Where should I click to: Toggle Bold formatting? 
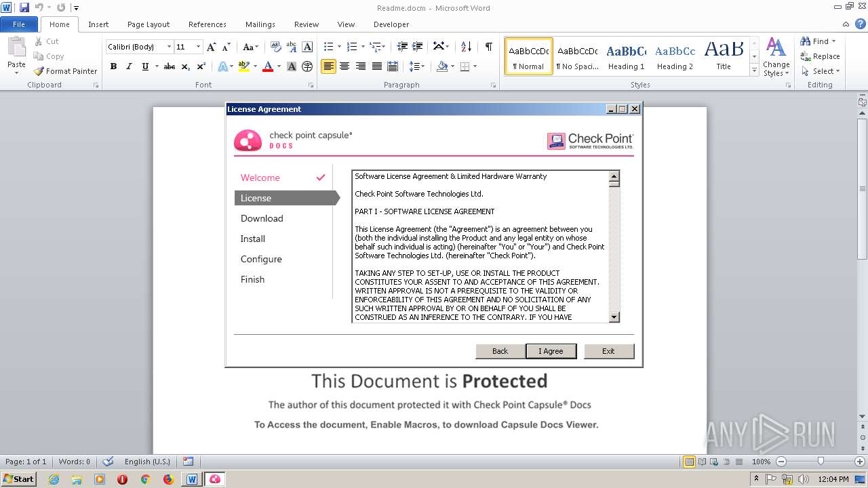point(113,66)
